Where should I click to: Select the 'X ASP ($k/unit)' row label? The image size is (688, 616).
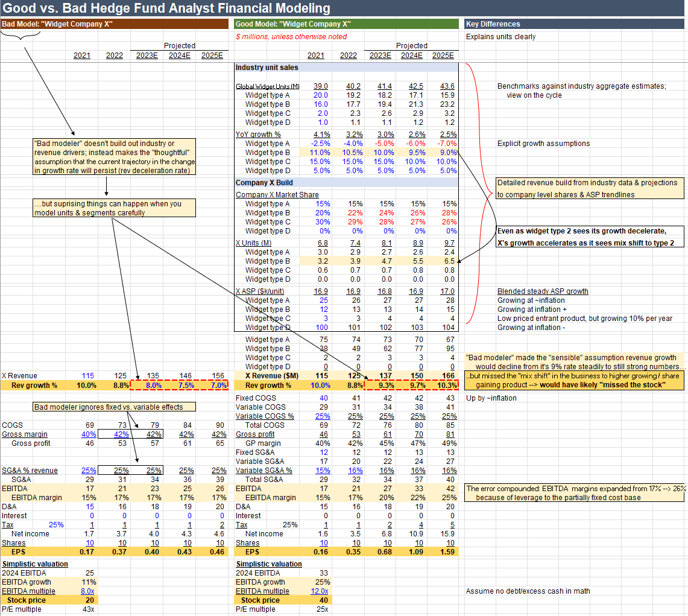260,291
